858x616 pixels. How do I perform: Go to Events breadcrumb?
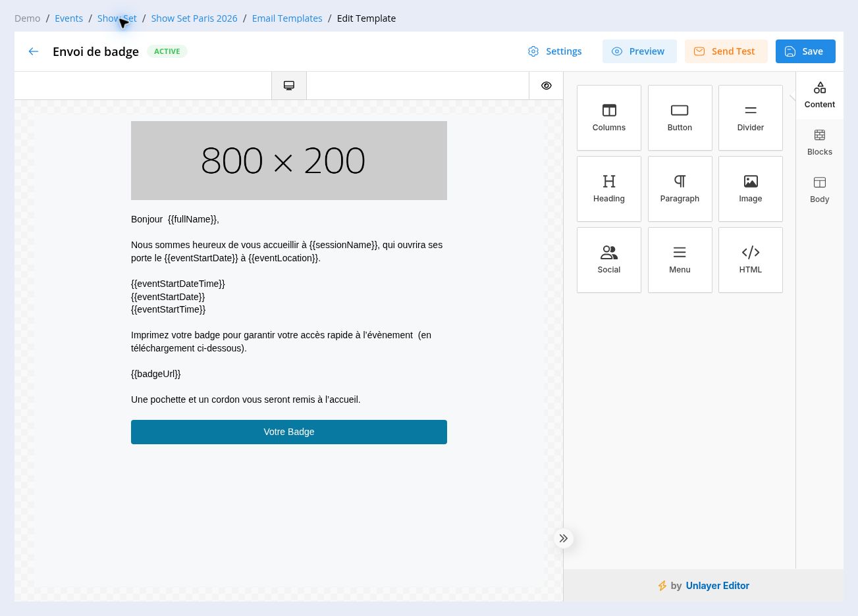pos(69,18)
